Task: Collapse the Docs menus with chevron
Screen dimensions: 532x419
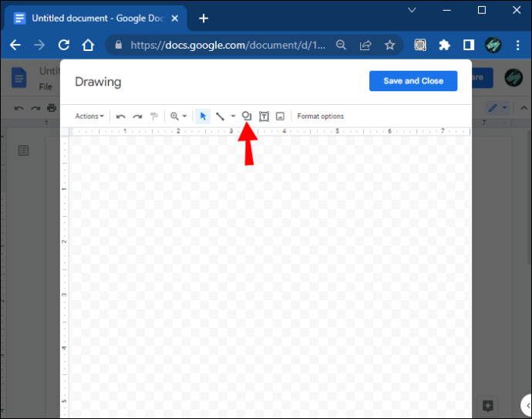Action: click(524, 108)
